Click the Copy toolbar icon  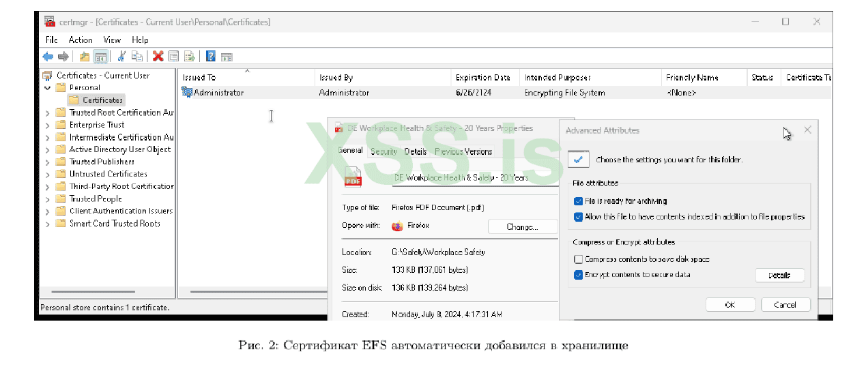click(x=137, y=57)
